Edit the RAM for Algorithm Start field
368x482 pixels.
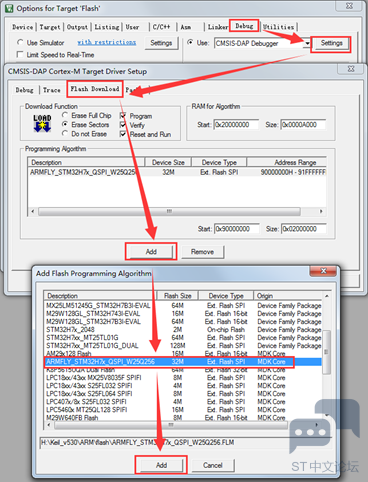point(236,125)
